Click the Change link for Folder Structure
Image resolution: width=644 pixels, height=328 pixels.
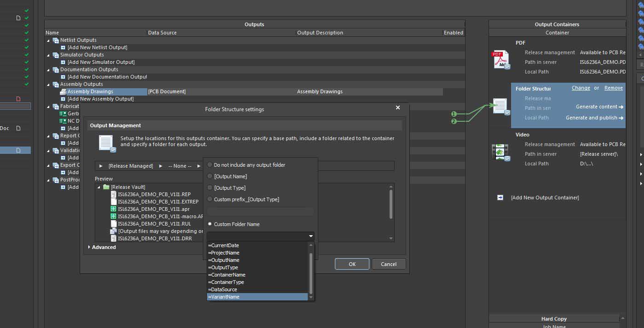click(581, 88)
